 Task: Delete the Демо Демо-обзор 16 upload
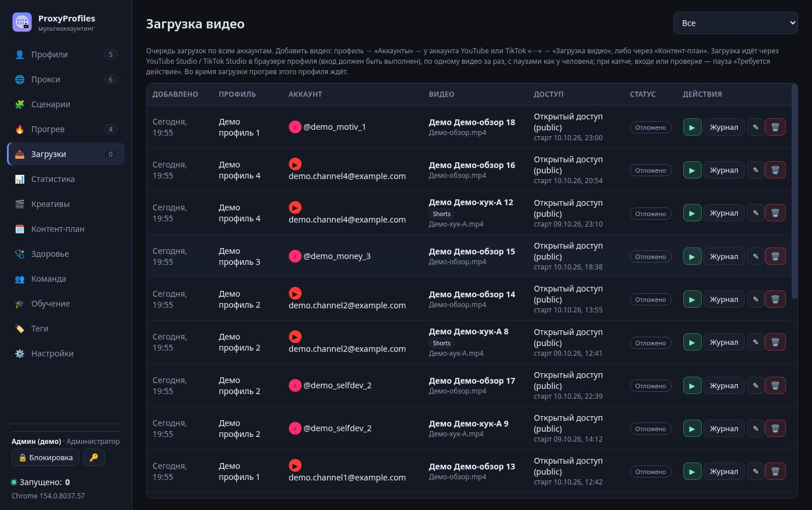(775, 170)
